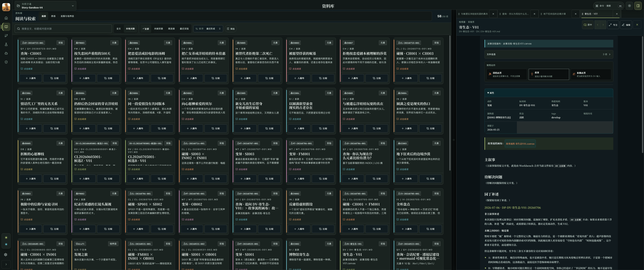
Task: Collapse the 属性 properties section triangle
Action: (x=488, y=93)
